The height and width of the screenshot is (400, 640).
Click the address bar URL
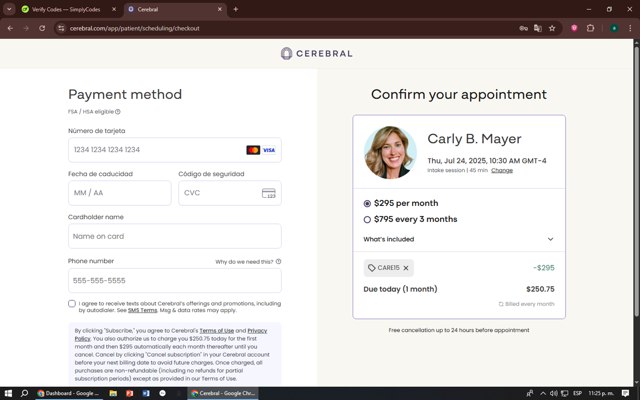click(135, 28)
